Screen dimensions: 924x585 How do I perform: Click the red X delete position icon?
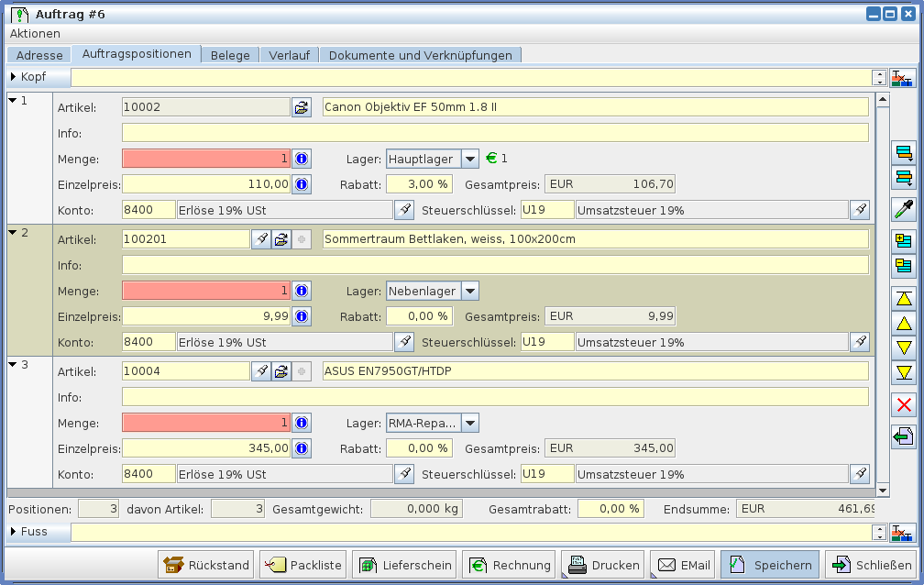904,405
